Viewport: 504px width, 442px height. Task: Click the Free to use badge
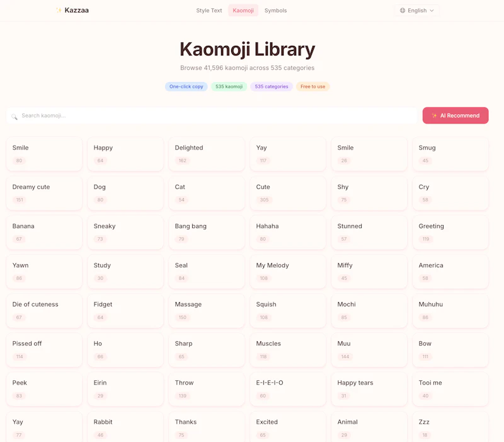tap(312, 86)
